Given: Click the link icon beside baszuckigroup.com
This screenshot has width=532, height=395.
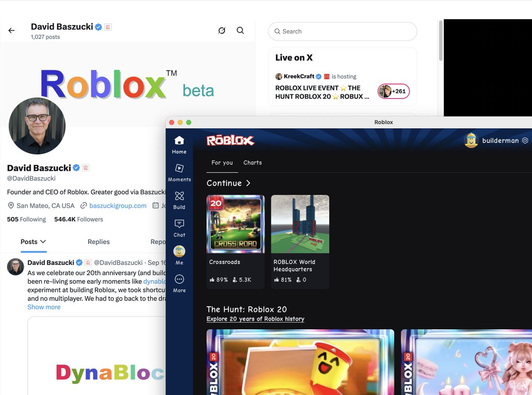Looking at the screenshot, I should tap(83, 205).
